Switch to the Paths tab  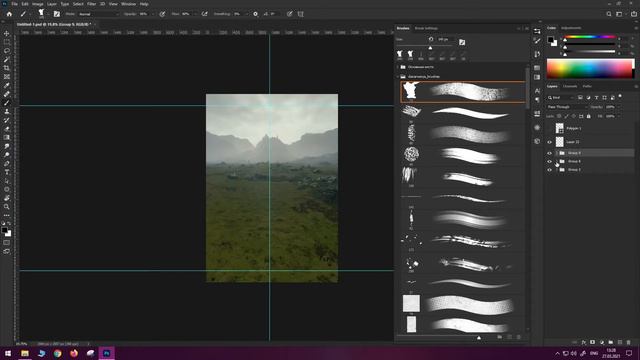[587, 87]
